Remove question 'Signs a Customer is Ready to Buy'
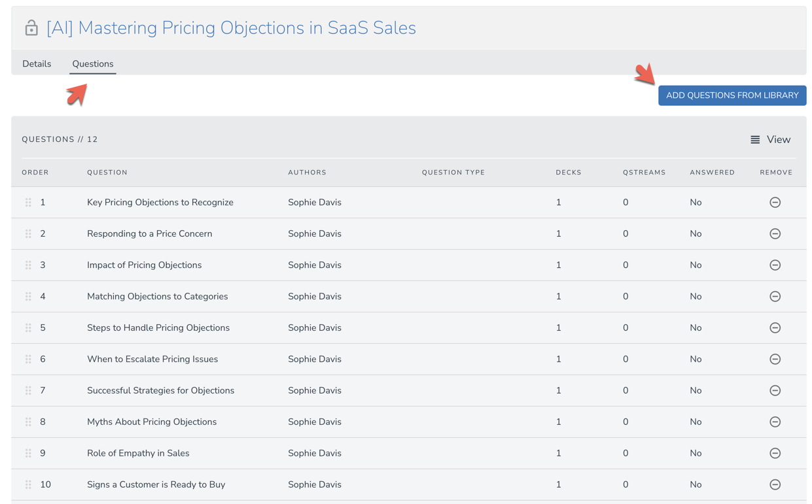The height and width of the screenshot is (504, 812). [775, 485]
